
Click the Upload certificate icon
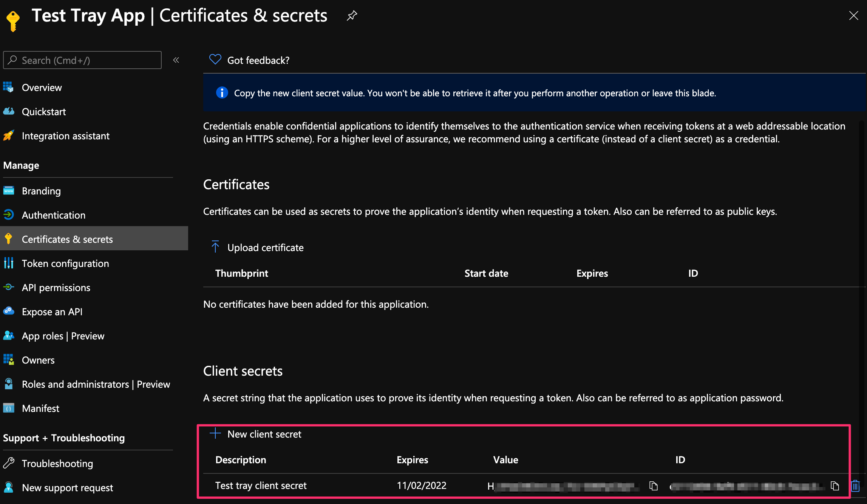point(215,247)
